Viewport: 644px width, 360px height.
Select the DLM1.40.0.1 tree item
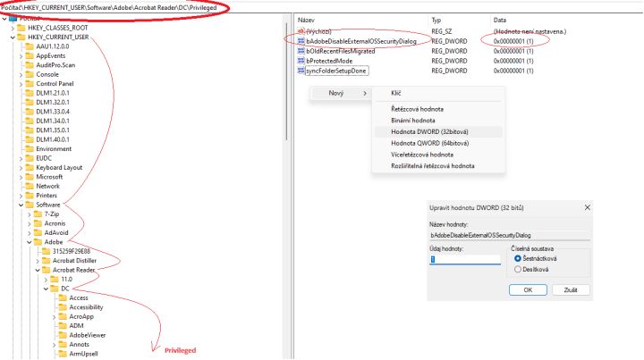tap(53, 139)
